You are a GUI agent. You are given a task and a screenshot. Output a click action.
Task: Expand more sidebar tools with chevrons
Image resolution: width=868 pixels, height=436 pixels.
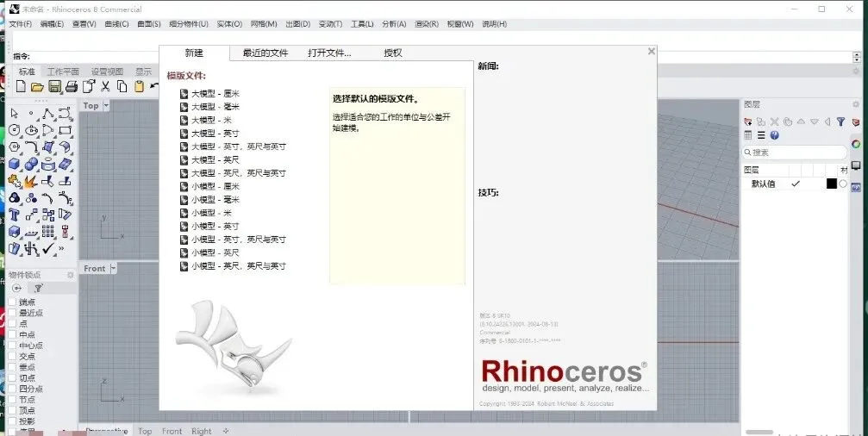coord(61,248)
